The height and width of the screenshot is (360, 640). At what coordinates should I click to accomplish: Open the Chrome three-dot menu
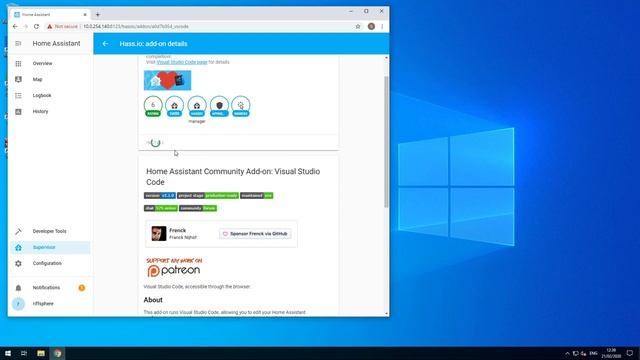tap(382, 27)
